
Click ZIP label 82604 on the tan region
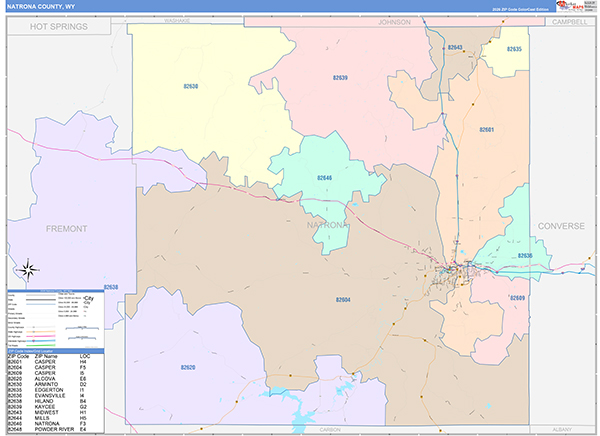[343, 300]
